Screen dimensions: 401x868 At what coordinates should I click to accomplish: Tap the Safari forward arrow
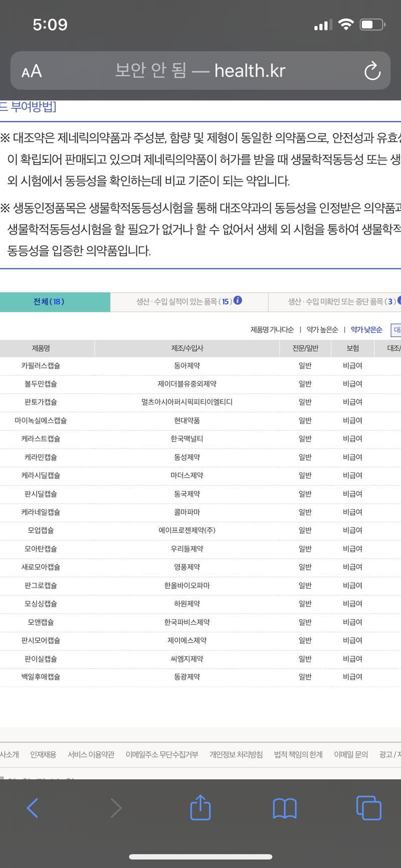116,808
